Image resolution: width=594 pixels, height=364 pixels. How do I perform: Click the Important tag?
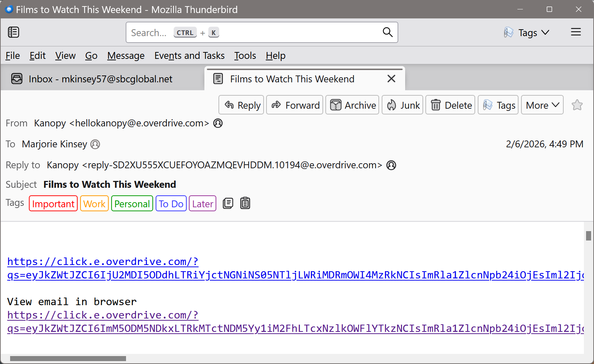point(53,204)
